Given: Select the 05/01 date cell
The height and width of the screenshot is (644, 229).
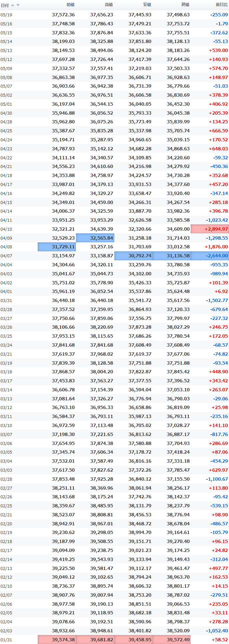Looking at the screenshot, I should click(x=6, y=104).
